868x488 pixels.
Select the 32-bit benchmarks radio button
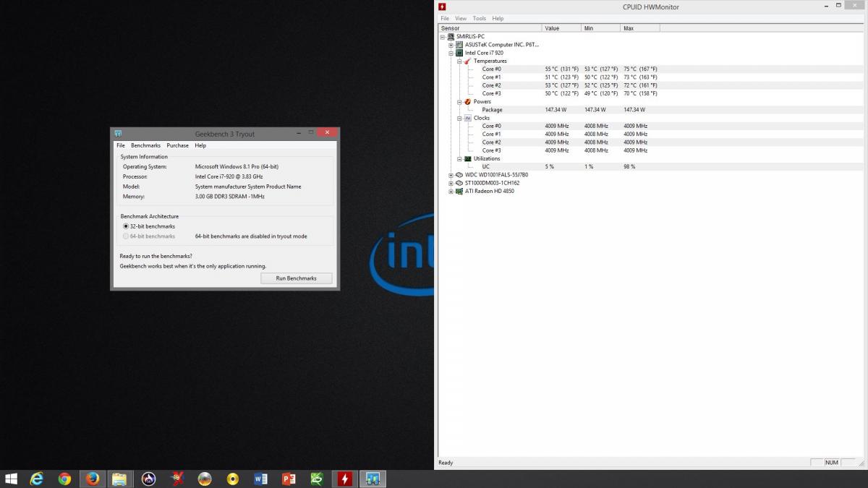(x=125, y=226)
